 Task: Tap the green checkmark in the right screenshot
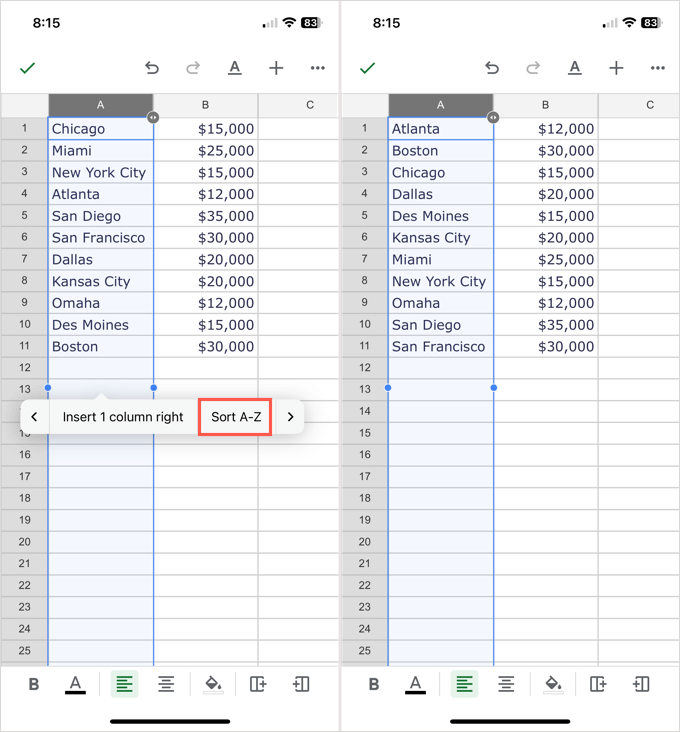point(367,68)
